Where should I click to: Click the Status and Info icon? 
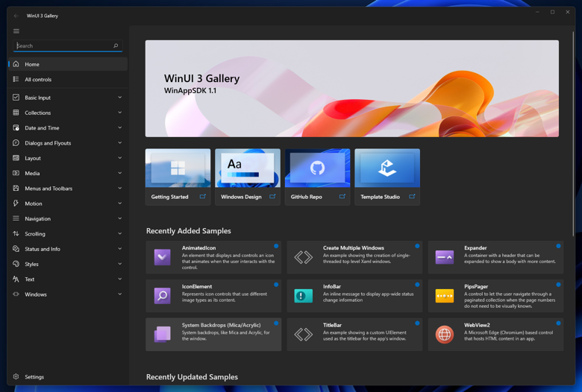[x=16, y=249]
